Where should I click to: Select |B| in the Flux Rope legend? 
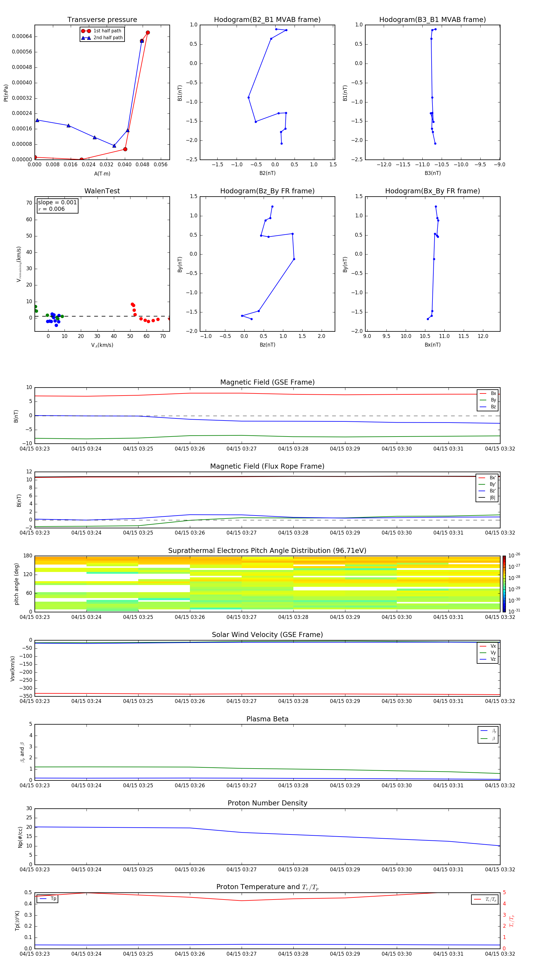pyautogui.click(x=487, y=498)
